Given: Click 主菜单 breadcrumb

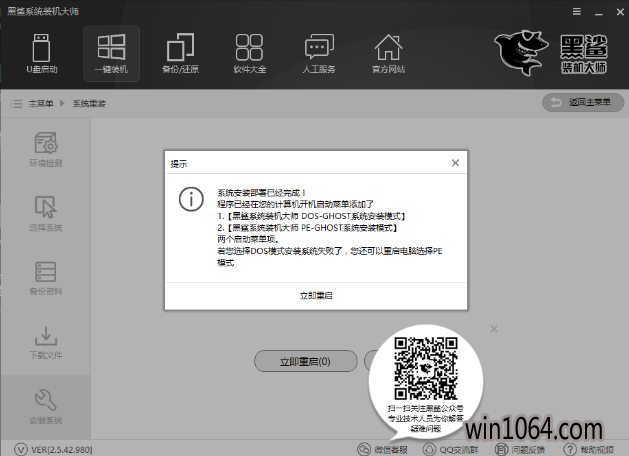Looking at the screenshot, I should point(41,103).
